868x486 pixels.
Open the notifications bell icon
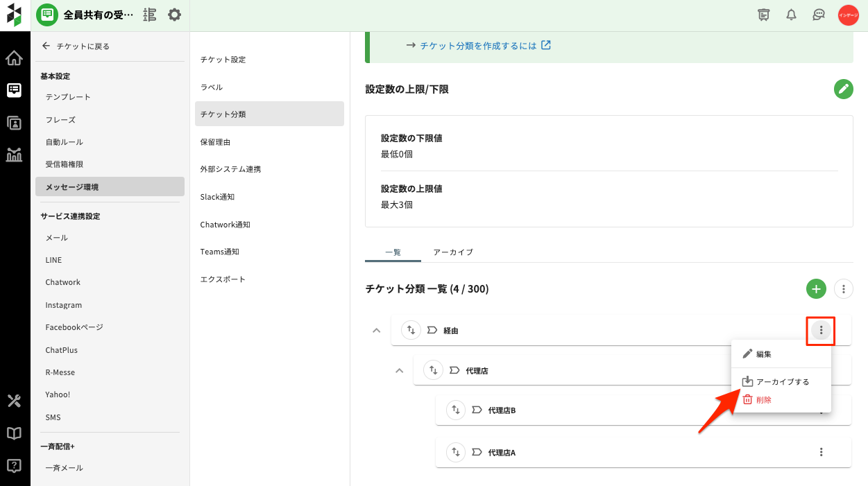[791, 15]
